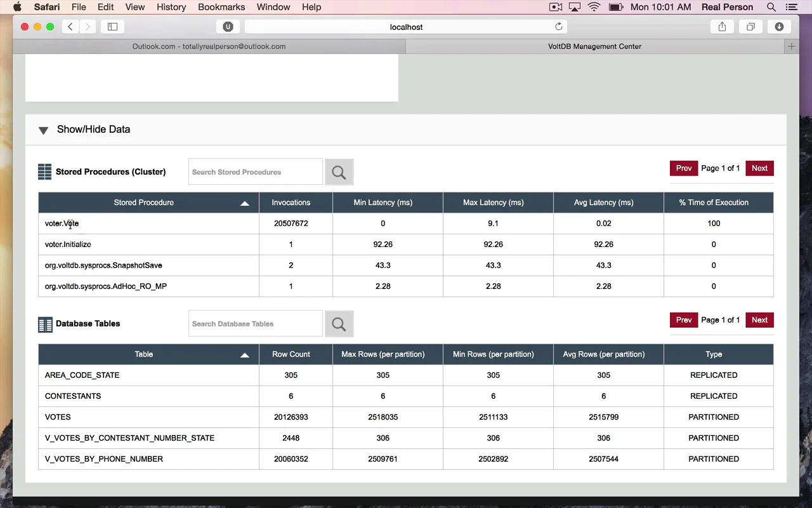The image size is (812, 508).
Task: Click the localhost address bar
Action: [406, 27]
